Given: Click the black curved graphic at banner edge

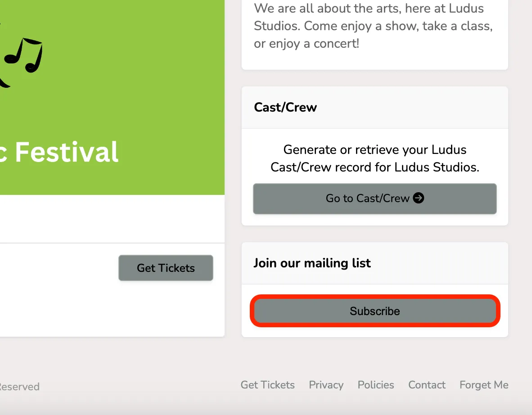Looking at the screenshot, I should [4, 82].
